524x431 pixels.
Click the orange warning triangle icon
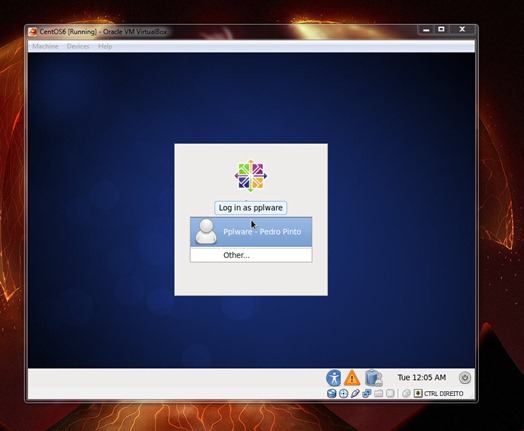(352, 378)
